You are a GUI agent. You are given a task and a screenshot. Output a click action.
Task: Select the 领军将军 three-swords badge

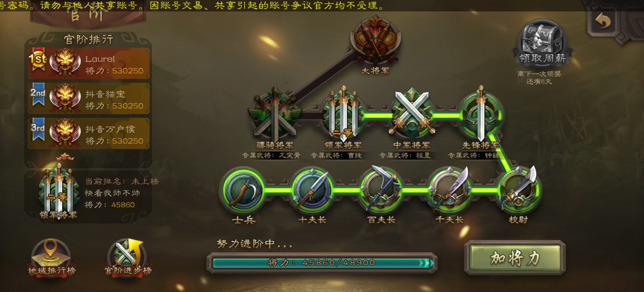click(x=343, y=115)
